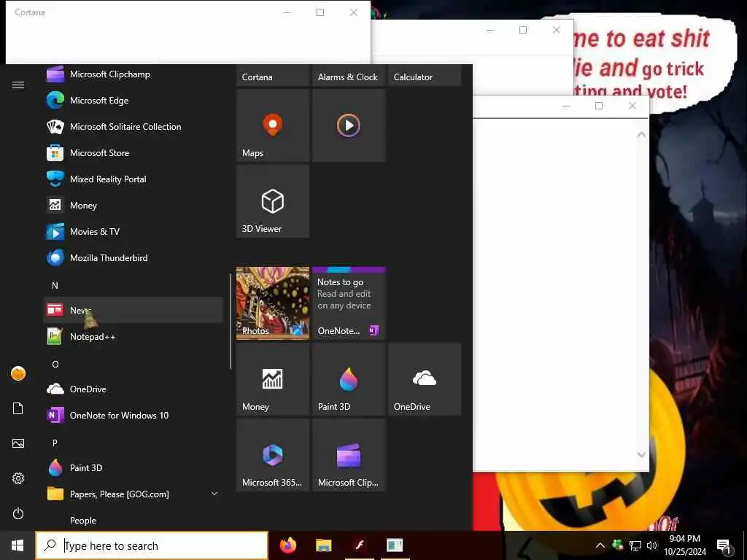The width and height of the screenshot is (747, 560).
Task: Switch to the white window app on the taskbar
Action: click(x=395, y=545)
